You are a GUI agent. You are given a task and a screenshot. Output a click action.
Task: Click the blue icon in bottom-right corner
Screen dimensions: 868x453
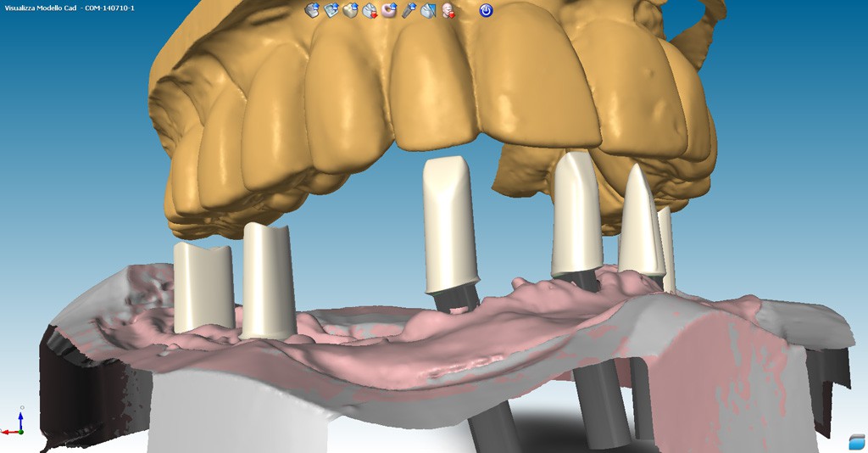tap(856, 441)
